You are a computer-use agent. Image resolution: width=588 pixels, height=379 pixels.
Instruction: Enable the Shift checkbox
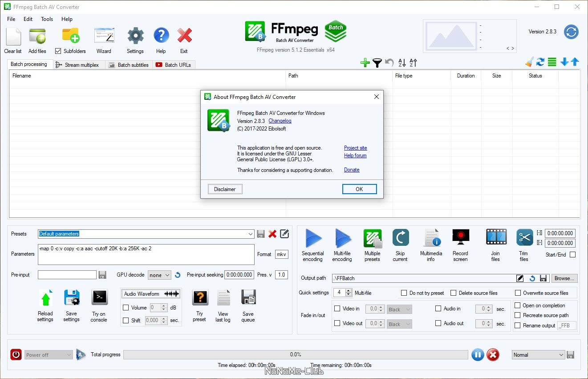pos(126,320)
